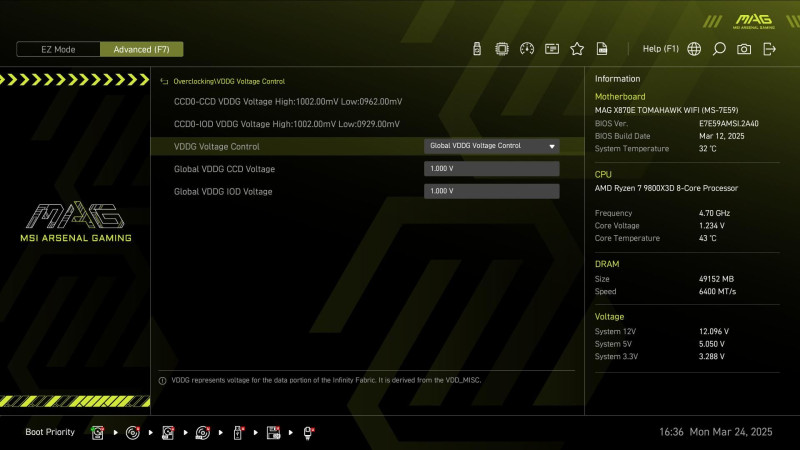Exit BIOS using the exit door icon
The width and height of the screenshot is (800, 450).
(769, 49)
